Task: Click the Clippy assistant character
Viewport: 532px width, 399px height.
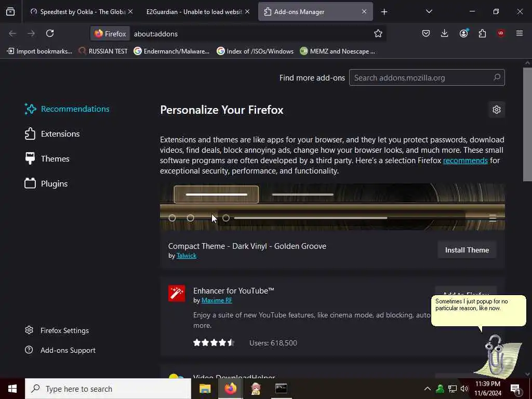Action: click(498, 356)
